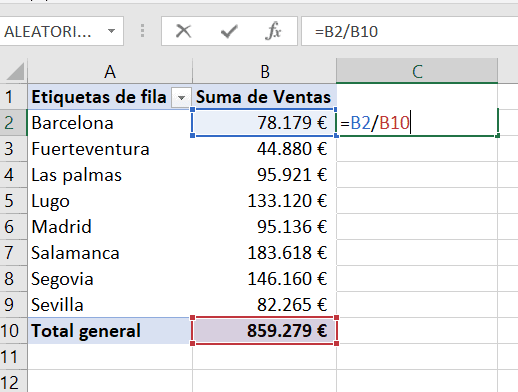
Task: Click the Lugo cell
Action: [x=110, y=201]
